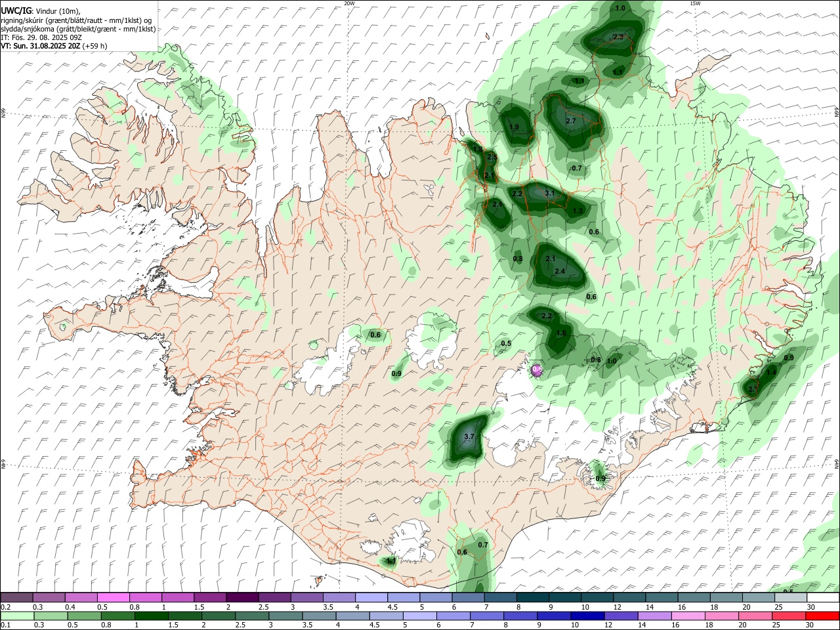840x630 pixels.
Task: Click the dark green swatch labeled 1 in the rain scale
Action: 151,616
